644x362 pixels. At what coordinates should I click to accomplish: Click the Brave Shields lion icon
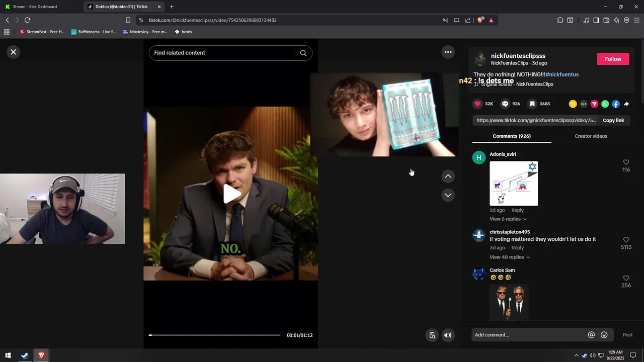[480, 20]
